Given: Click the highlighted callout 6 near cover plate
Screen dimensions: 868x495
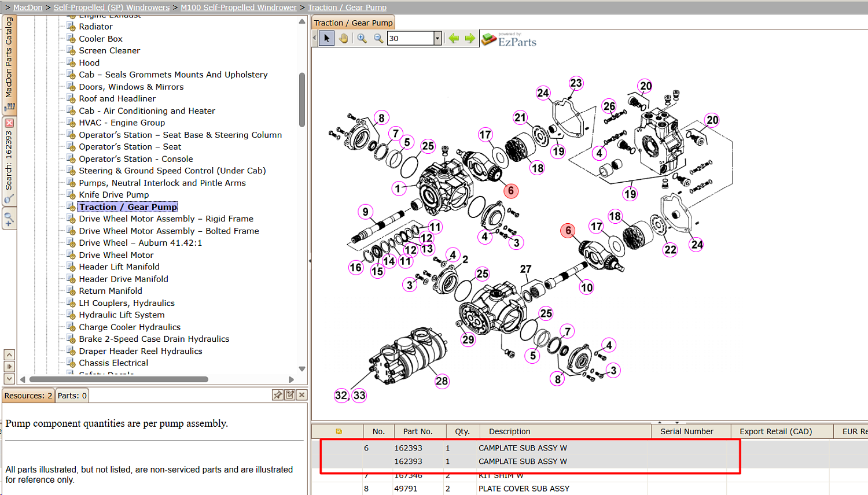Looking at the screenshot, I should [x=510, y=191].
